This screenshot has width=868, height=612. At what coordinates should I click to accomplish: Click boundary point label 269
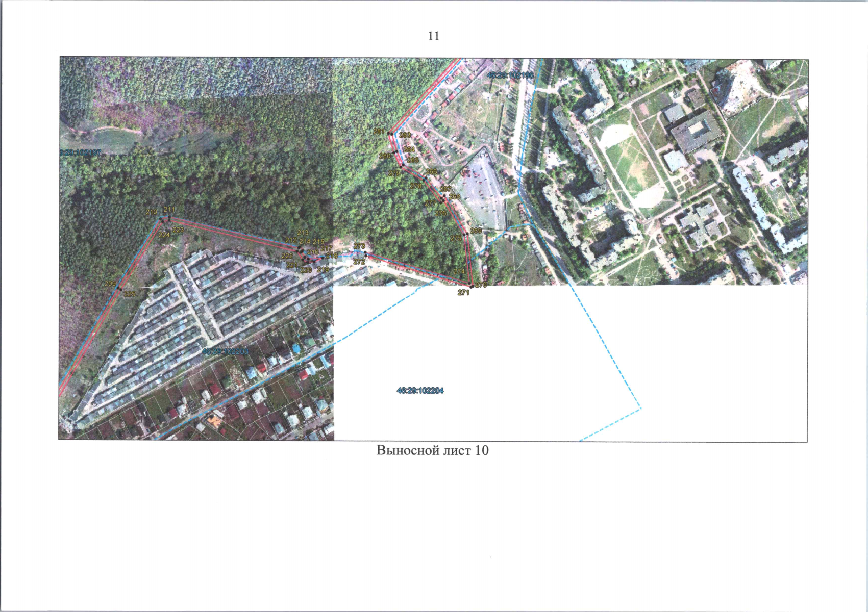tap(476, 231)
